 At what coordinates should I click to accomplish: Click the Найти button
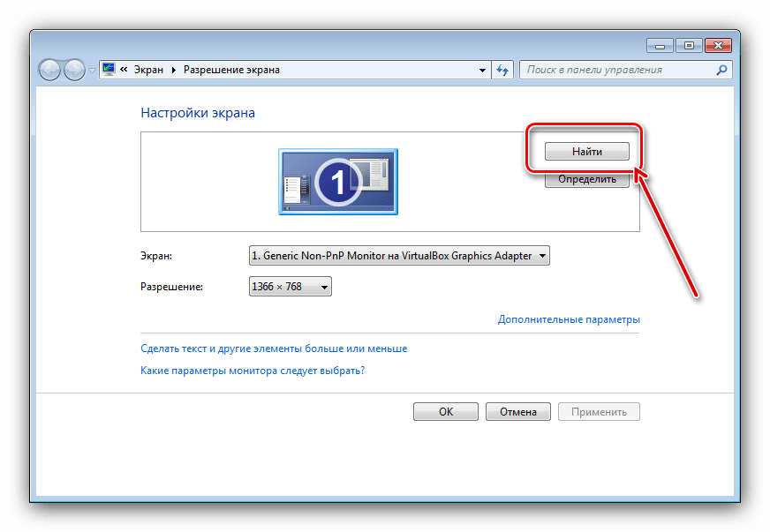[x=587, y=151]
